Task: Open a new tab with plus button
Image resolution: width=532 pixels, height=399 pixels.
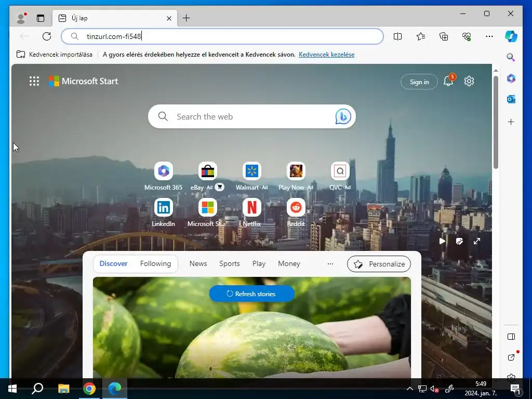Action: 187,18
